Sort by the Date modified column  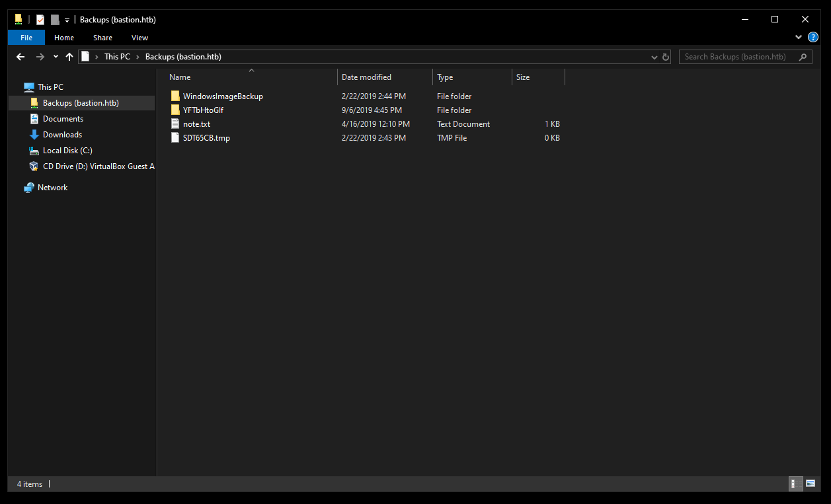point(366,77)
